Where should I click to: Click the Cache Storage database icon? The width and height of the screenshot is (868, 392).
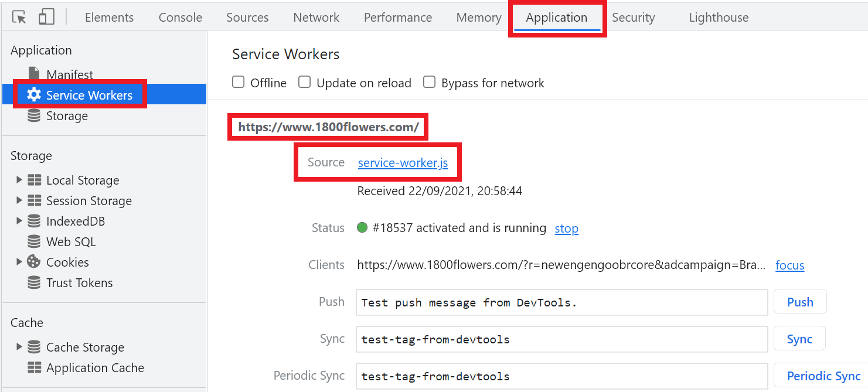point(35,347)
